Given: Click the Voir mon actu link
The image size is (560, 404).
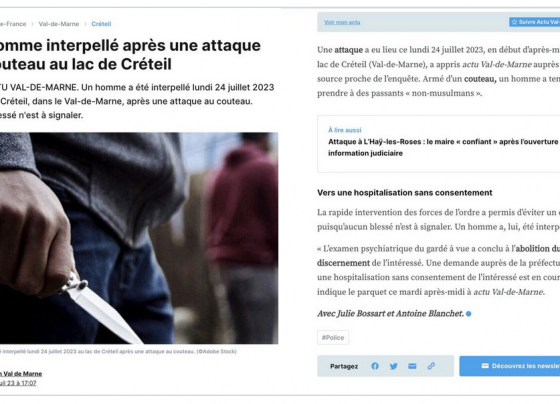Looking at the screenshot, I should [x=342, y=22].
